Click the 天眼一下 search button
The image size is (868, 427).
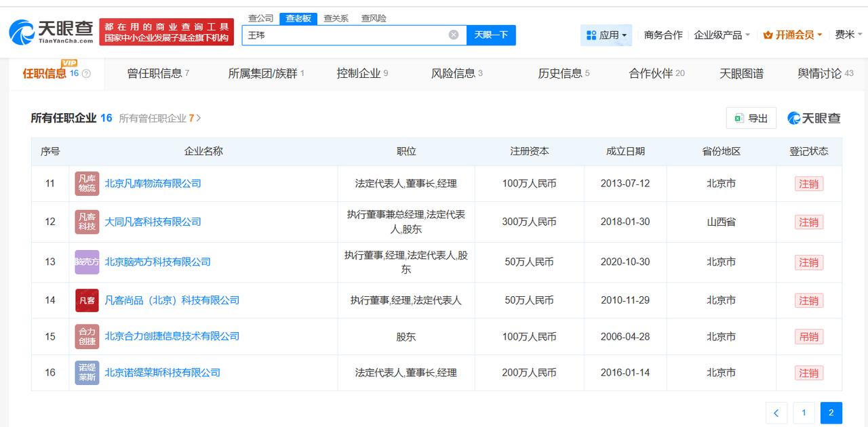point(491,35)
